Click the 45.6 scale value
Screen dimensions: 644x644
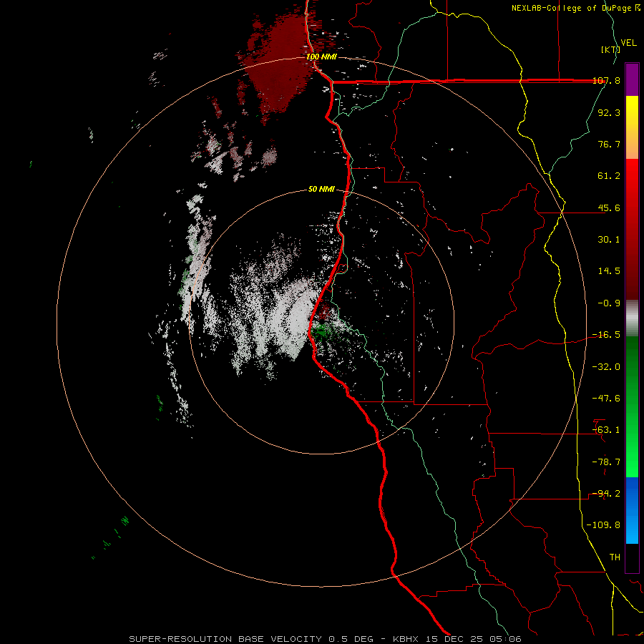pos(609,208)
